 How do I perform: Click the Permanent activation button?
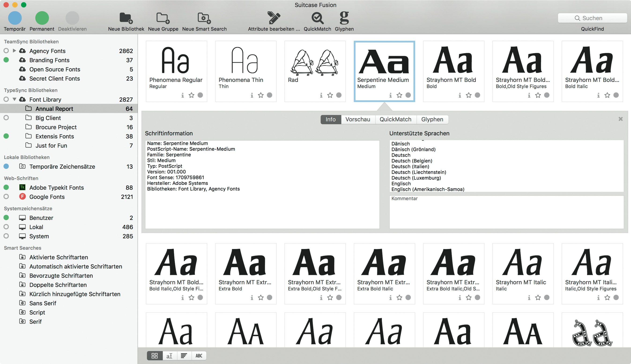(x=42, y=18)
